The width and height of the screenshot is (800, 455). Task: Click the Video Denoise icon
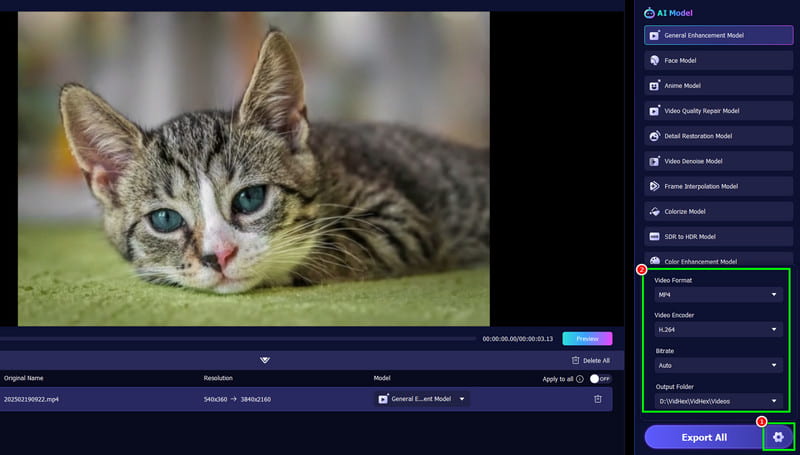coord(654,161)
